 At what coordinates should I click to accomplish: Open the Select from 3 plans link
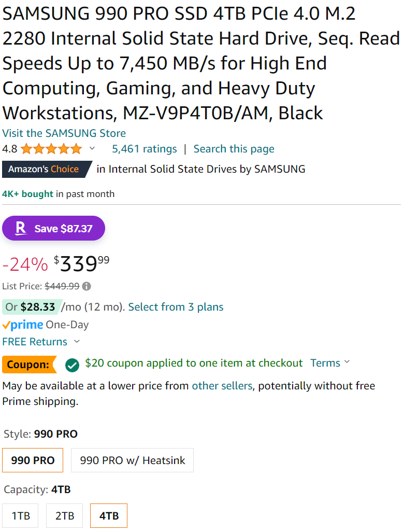[x=176, y=307]
